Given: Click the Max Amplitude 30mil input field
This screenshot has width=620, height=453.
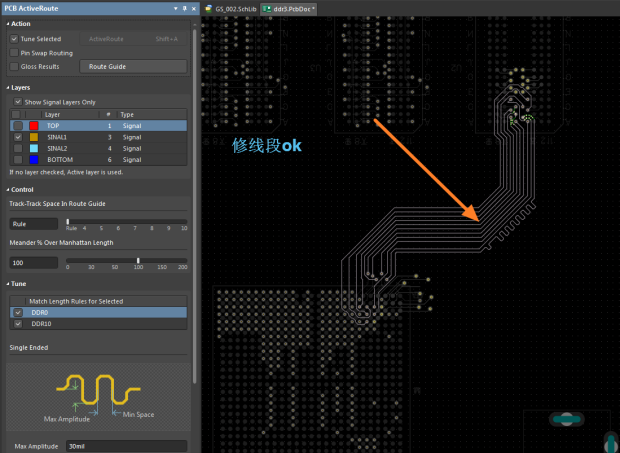Looking at the screenshot, I should point(126,446).
